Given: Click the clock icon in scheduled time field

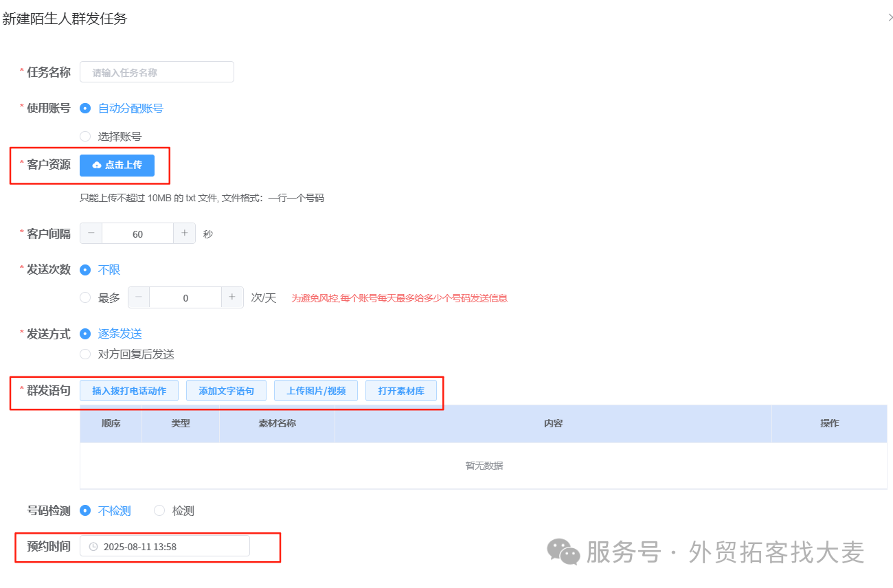Looking at the screenshot, I should point(93,547).
